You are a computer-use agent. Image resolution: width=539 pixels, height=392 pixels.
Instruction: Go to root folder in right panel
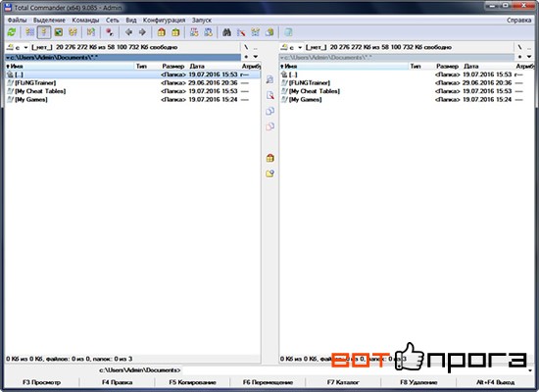click(520, 47)
